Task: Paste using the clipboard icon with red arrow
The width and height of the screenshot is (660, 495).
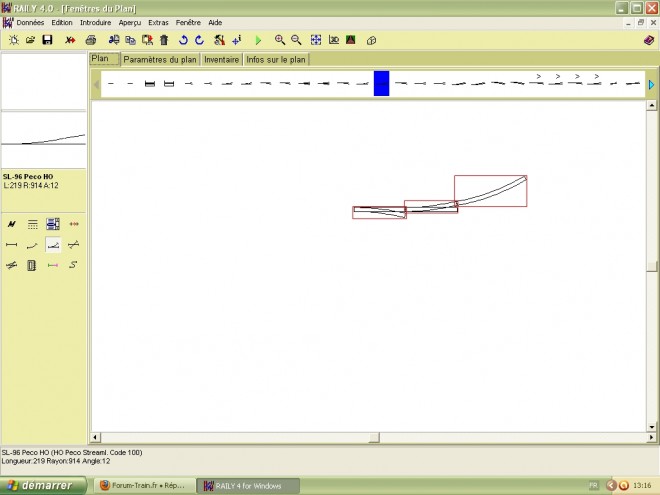Action: 147,40
